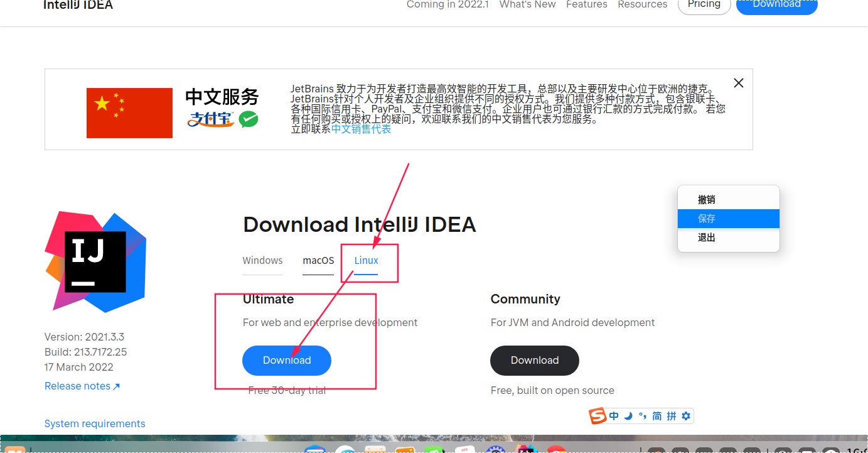This screenshot has height=453, width=868.
Task: Open the Coming in 2022.1 nav link
Action: pos(447,4)
